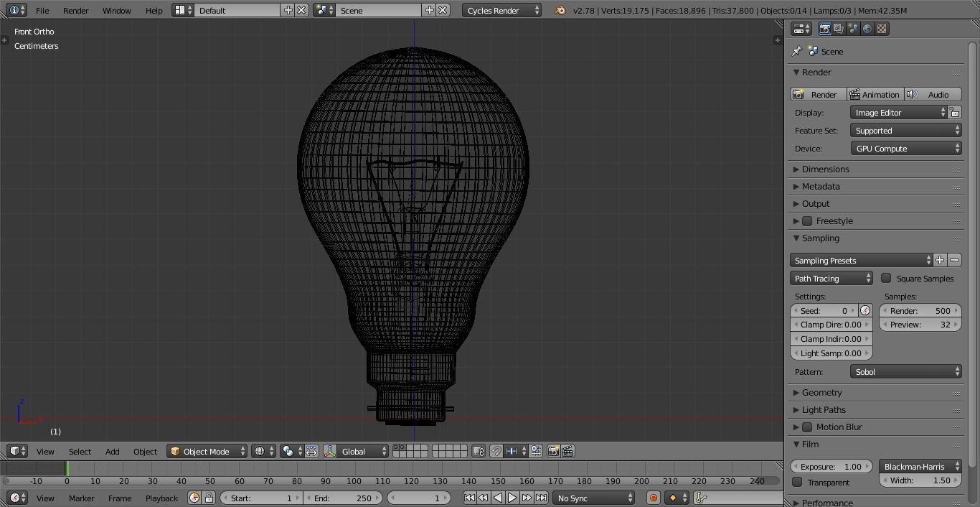
Task: Enable the Motion Blur checkbox
Action: click(x=807, y=427)
